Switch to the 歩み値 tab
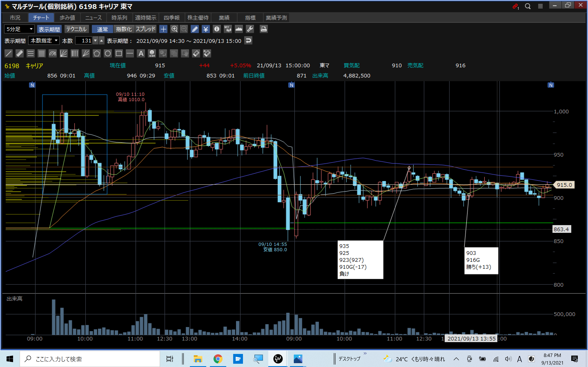The image size is (588, 367). coord(67,18)
